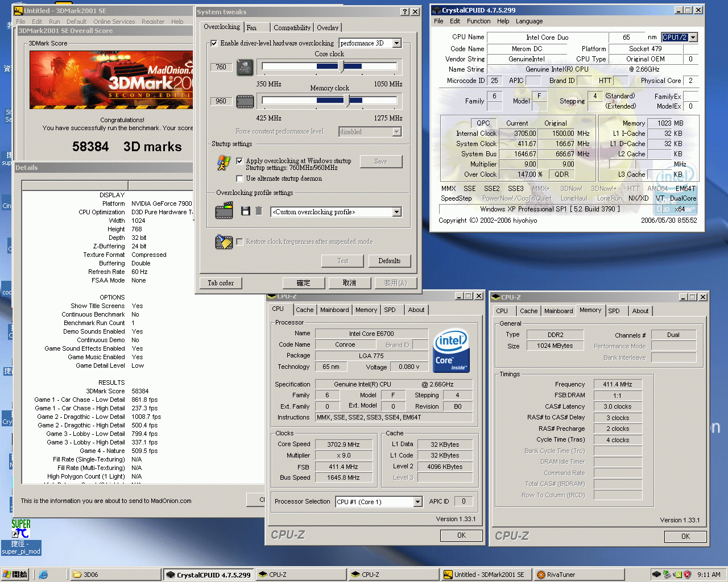Click the Test button in System tweaks
The width and height of the screenshot is (728, 582).
342,261
